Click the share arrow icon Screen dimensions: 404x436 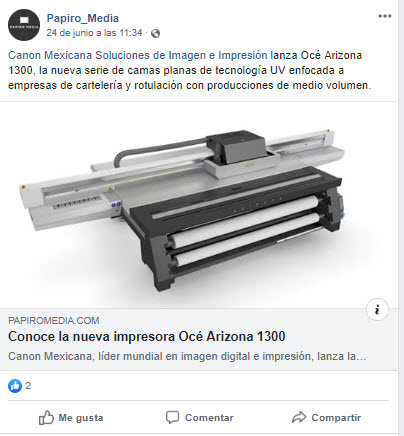299,417
